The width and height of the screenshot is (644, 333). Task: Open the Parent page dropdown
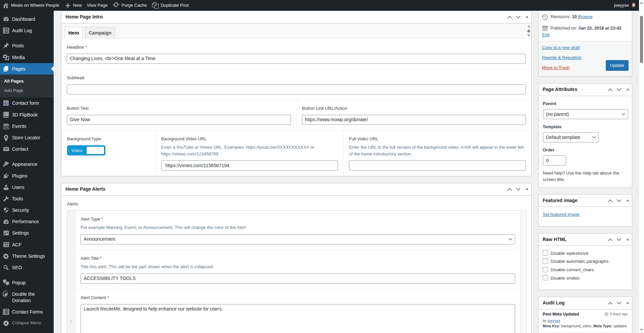point(585,114)
